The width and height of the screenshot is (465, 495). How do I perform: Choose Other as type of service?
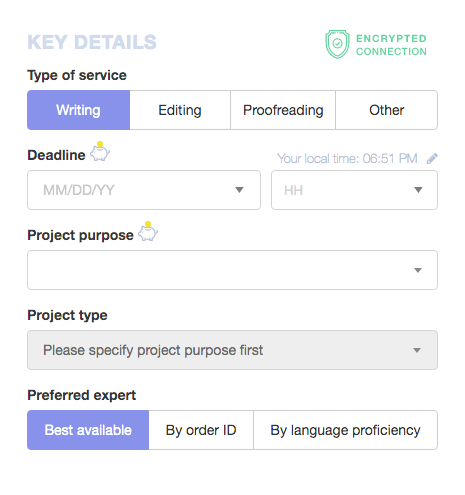[387, 110]
